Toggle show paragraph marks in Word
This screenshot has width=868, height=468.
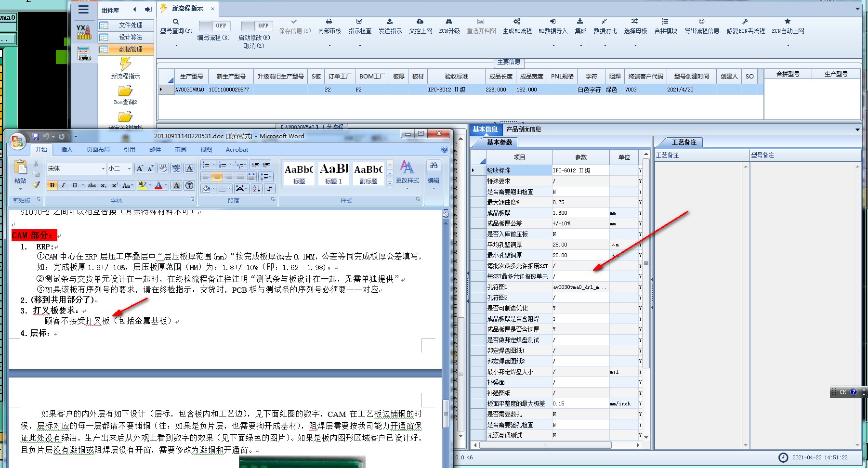tap(270, 188)
